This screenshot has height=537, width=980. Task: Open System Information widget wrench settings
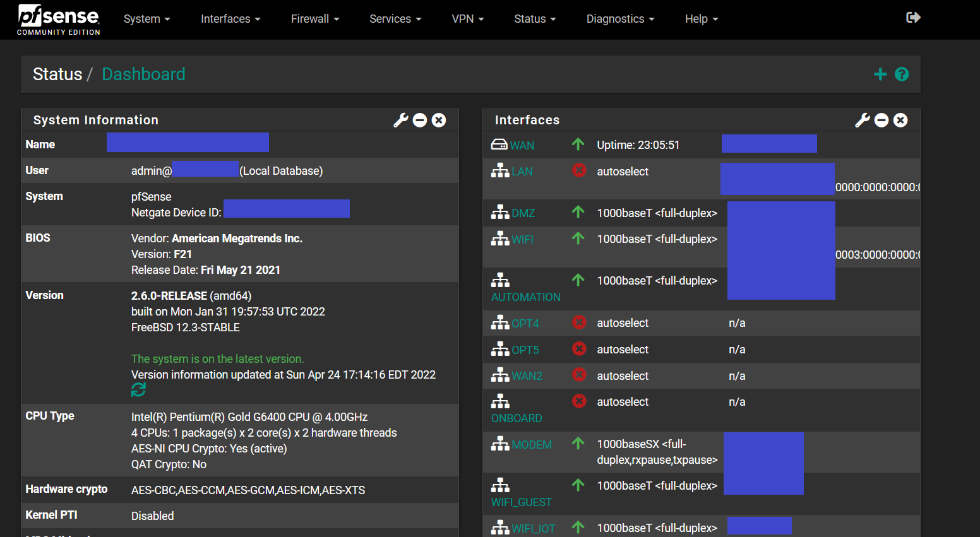click(401, 120)
